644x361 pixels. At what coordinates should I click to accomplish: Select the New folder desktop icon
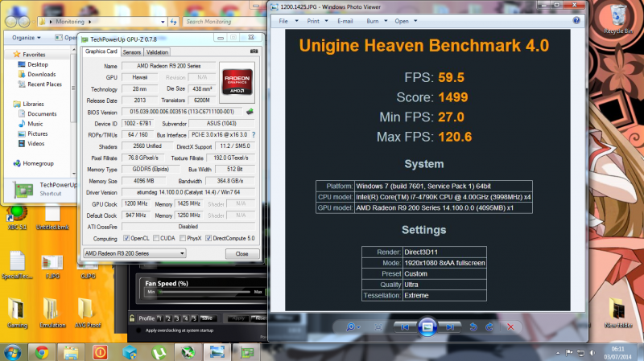click(x=618, y=313)
